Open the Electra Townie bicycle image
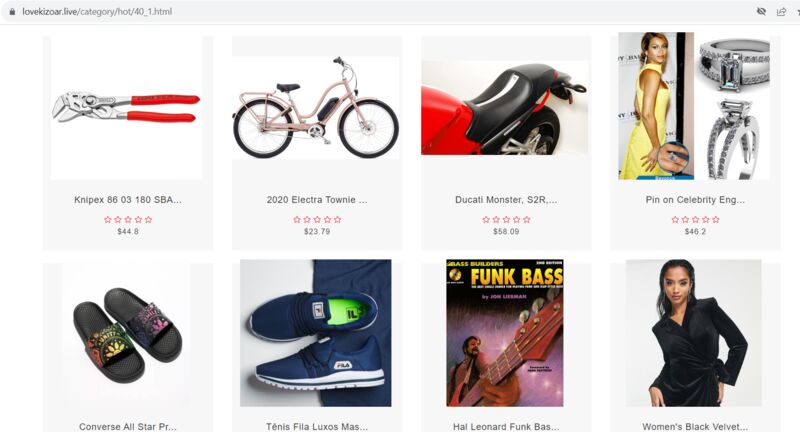The image size is (800, 432). [316, 108]
